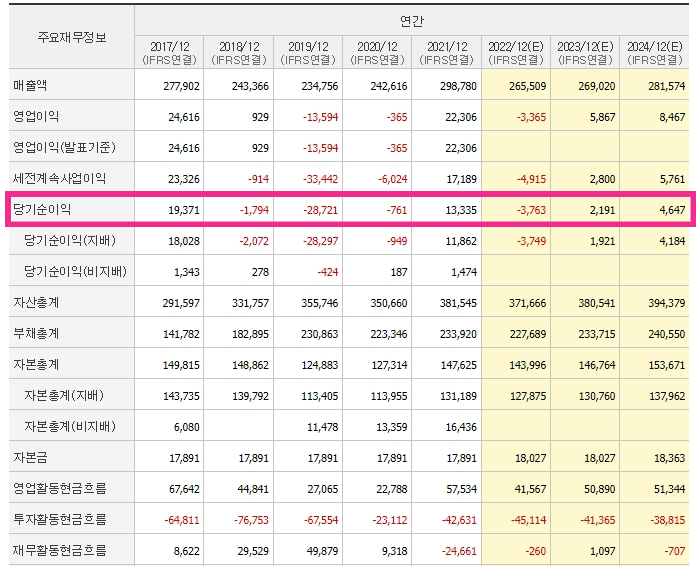Select the 2018/12 column header
Viewport: 697px width, 566px height.
(x=239, y=52)
